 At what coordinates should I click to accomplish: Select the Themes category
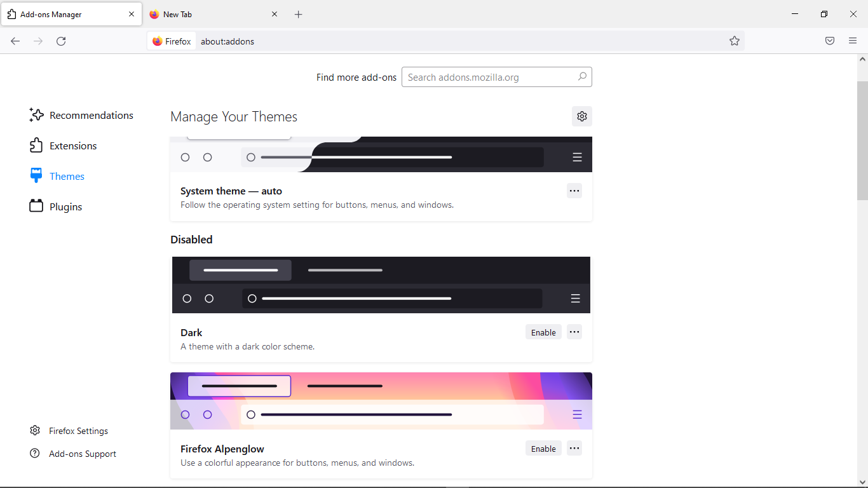tap(57, 176)
